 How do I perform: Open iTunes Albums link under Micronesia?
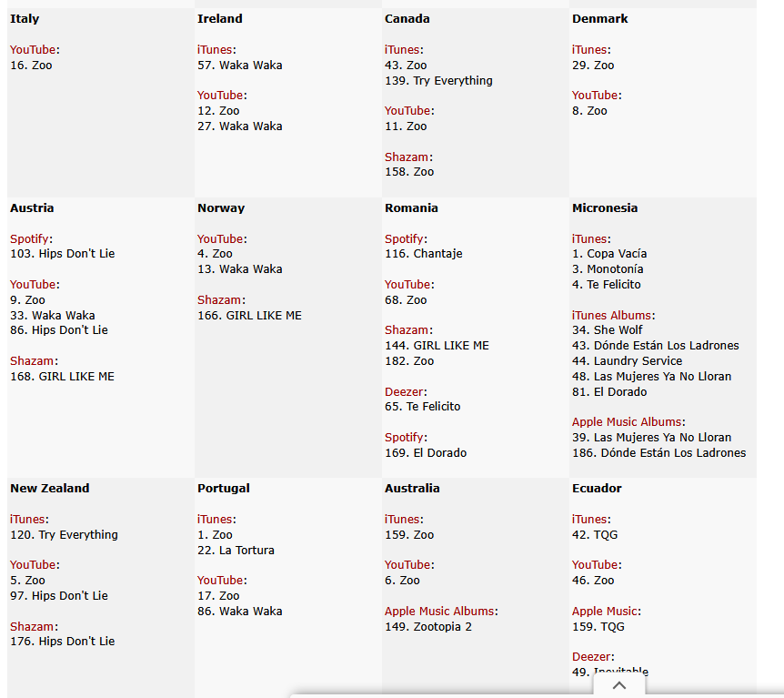tap(611, 316)
